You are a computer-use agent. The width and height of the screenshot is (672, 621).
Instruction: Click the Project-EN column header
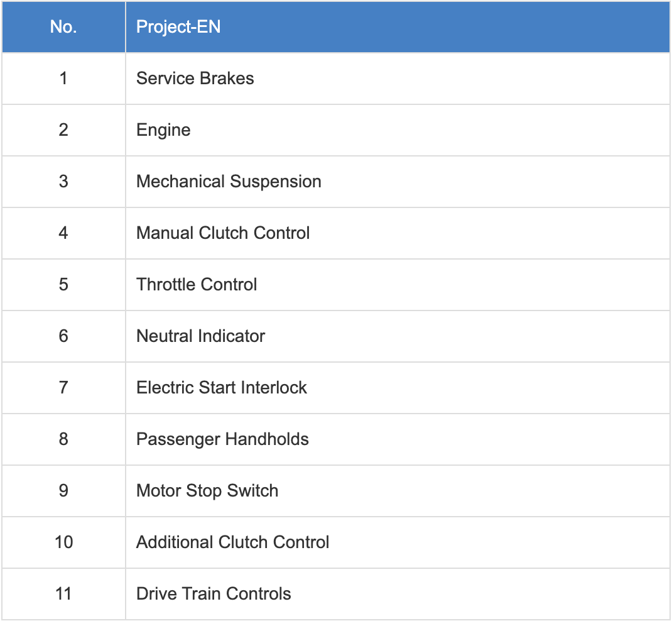coord(398,26)
